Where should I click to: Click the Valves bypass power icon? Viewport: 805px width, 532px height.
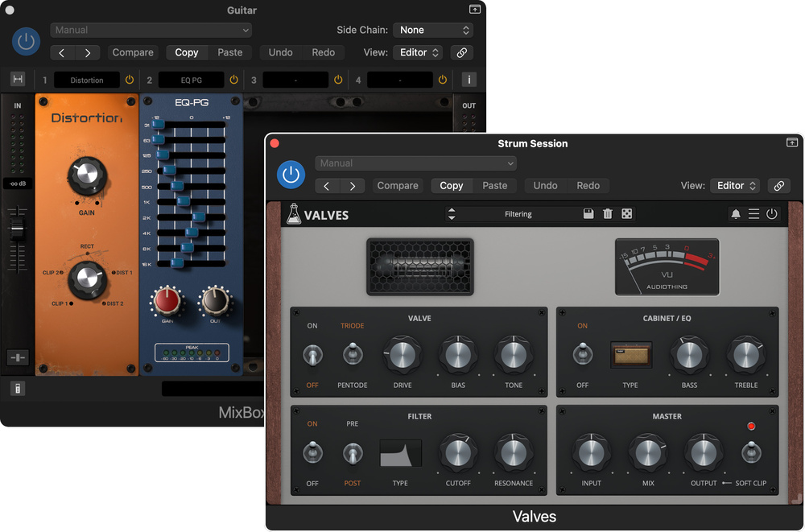772,214
